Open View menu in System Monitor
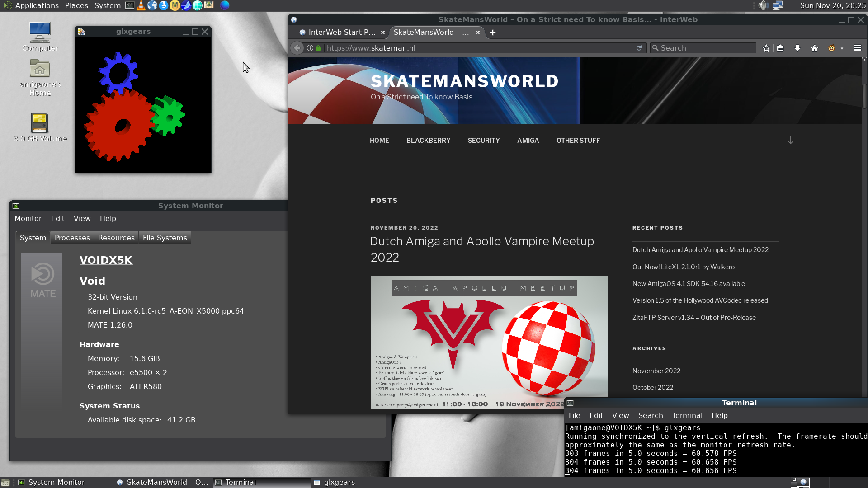This screenshot has height=488, width=868. [82, 218]
